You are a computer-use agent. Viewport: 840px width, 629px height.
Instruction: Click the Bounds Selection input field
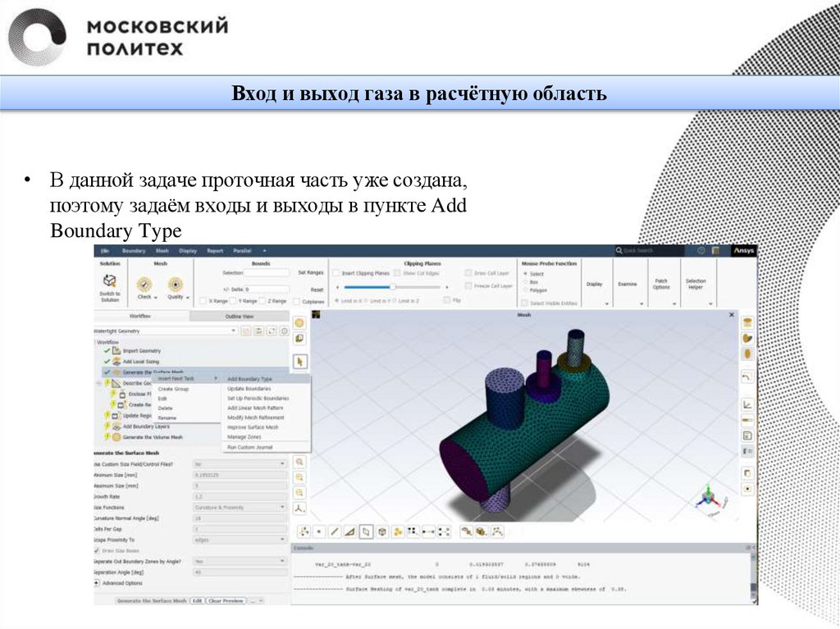click(267, 273)
